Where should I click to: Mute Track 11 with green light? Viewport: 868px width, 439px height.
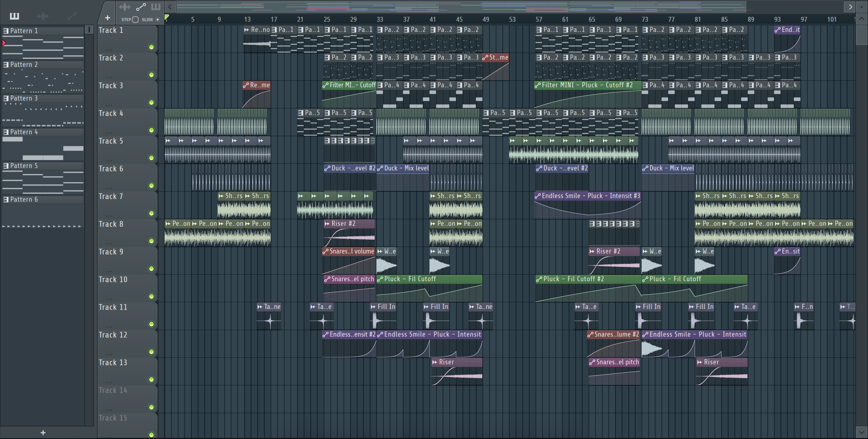point(152,324)
